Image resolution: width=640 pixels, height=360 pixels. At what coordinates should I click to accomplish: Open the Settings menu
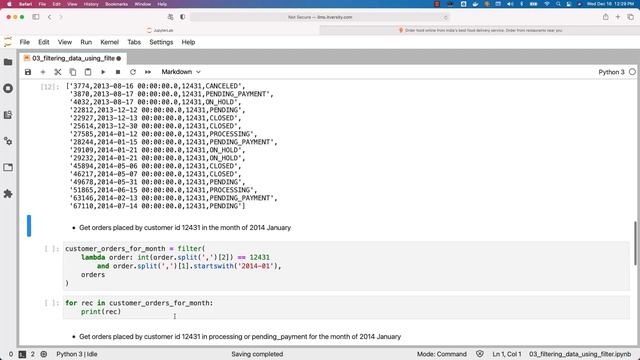161,42
